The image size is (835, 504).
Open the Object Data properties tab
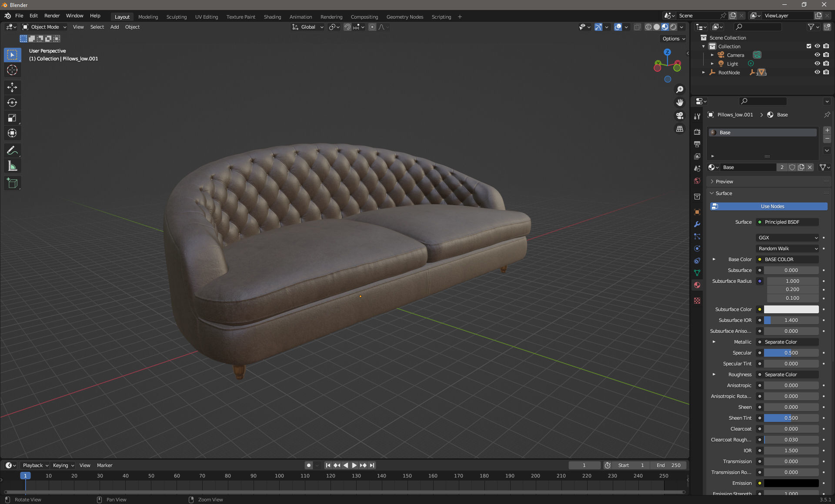[697, 273]
